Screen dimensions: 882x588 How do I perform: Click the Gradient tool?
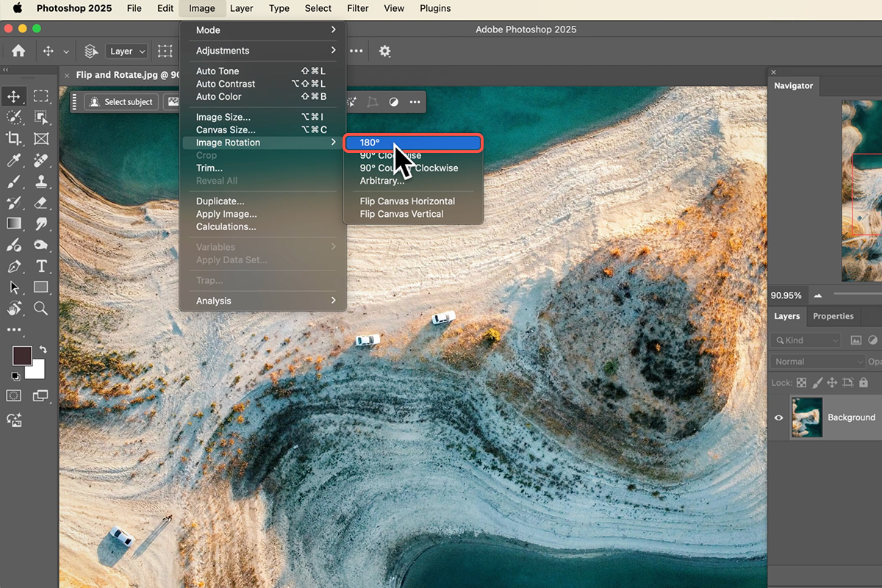pos(14,223)
